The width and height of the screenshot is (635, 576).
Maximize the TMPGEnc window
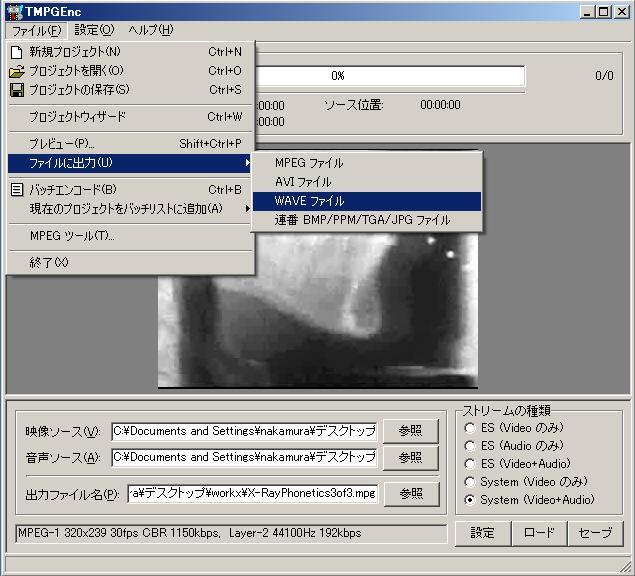point(604,11)
